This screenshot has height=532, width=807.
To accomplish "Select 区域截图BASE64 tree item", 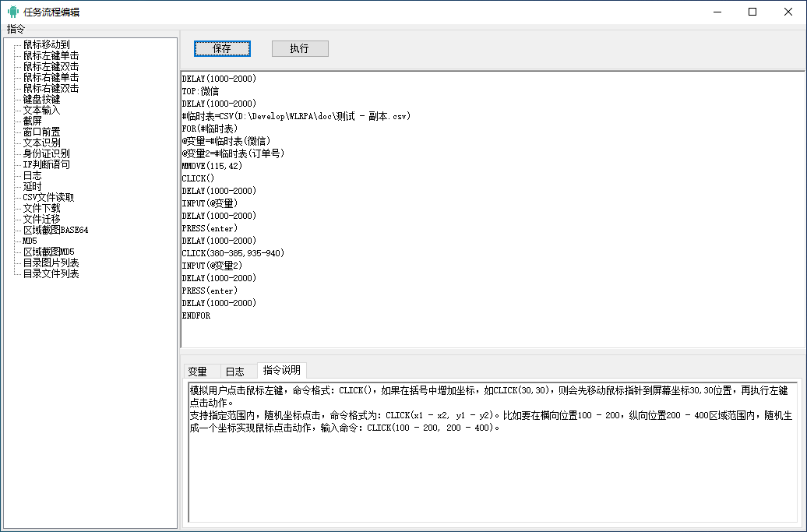I will 55,230.
